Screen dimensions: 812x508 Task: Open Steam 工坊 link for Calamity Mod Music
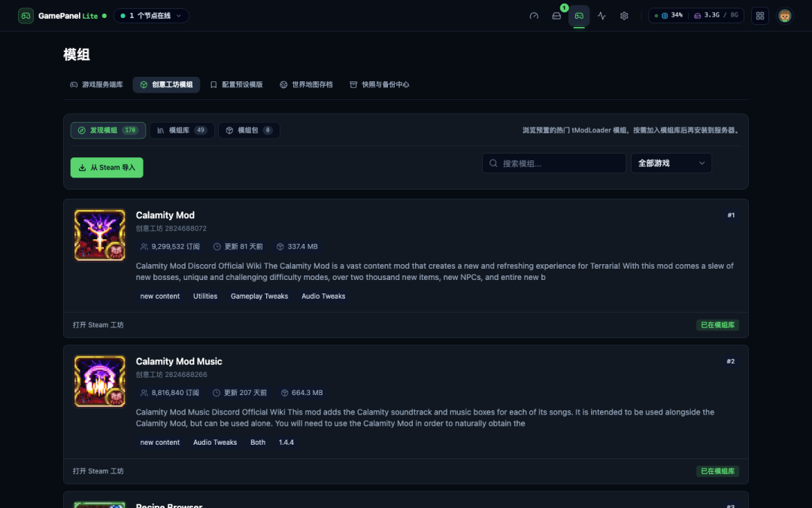[x=98, y=471]
